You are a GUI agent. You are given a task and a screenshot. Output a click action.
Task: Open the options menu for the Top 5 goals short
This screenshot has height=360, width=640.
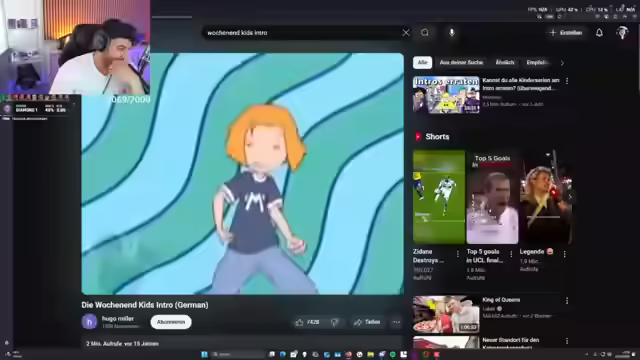click(511, 254)
